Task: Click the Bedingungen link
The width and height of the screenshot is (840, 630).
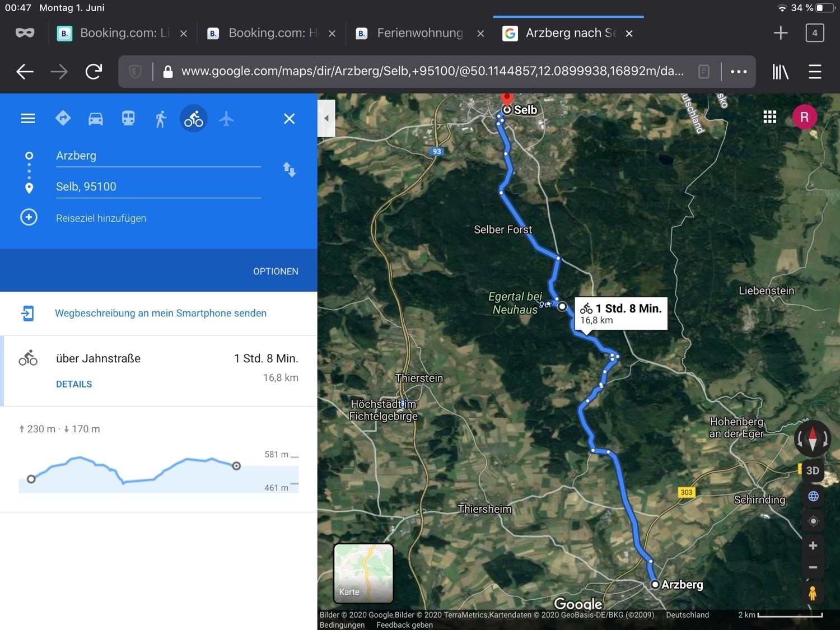Action: click(x=342, y=625)
